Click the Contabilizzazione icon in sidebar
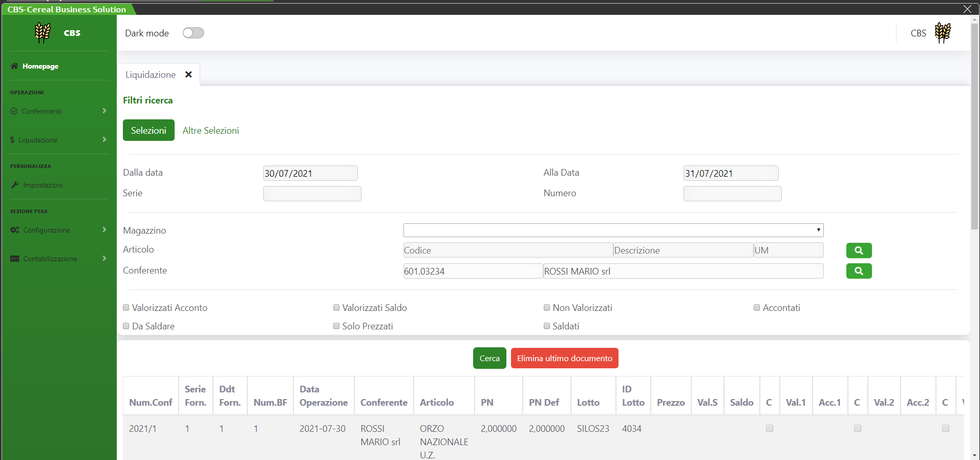 pyautogui.click(x=15, y=259)
